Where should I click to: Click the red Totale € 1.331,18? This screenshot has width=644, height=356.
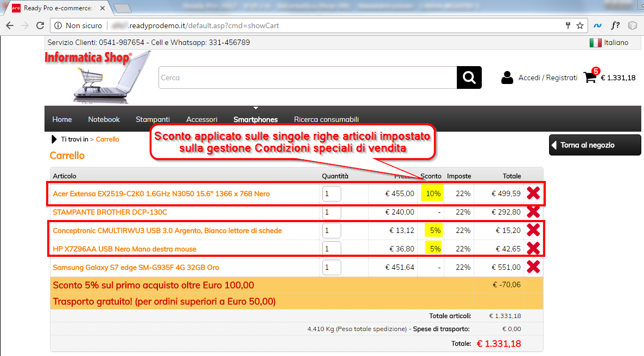499,344
